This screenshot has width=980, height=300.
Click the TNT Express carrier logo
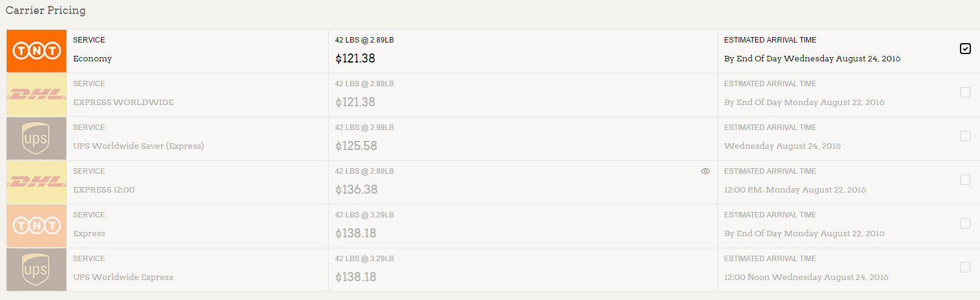pos(36,226)
